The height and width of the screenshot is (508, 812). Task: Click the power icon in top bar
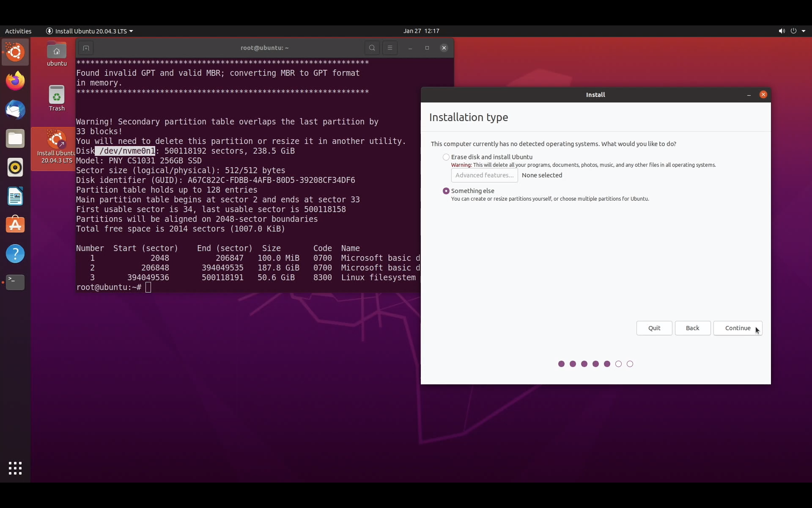(793, 31)
